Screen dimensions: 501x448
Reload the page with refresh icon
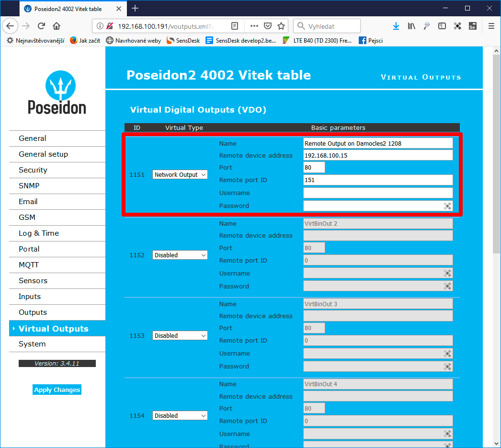(41, 26)
